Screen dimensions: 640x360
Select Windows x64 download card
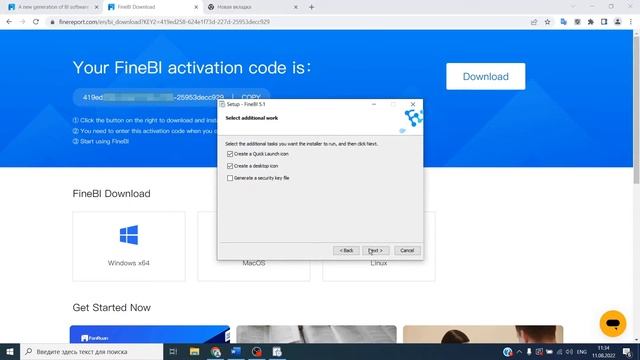click(129, 246)
